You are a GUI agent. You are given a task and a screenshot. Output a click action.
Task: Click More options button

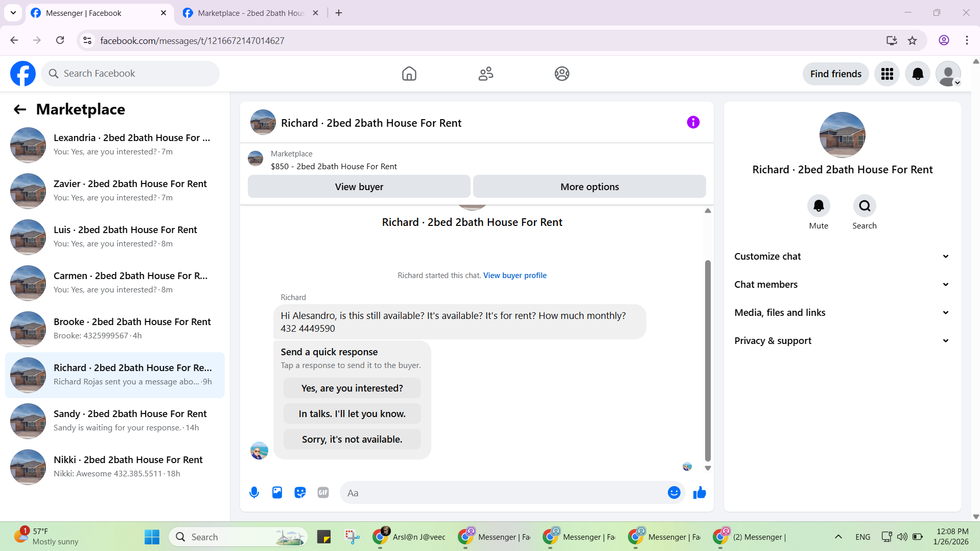pos(590,187)
